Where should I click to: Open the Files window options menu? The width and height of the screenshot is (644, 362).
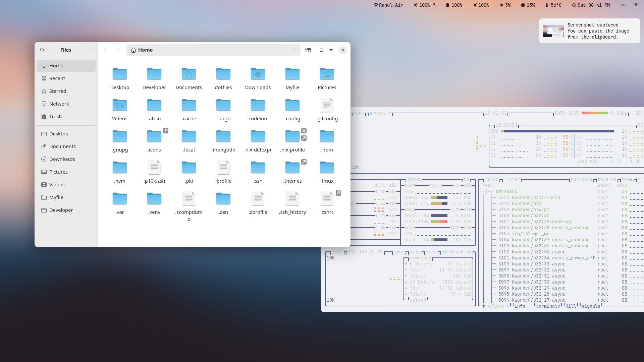coord(90,50)
